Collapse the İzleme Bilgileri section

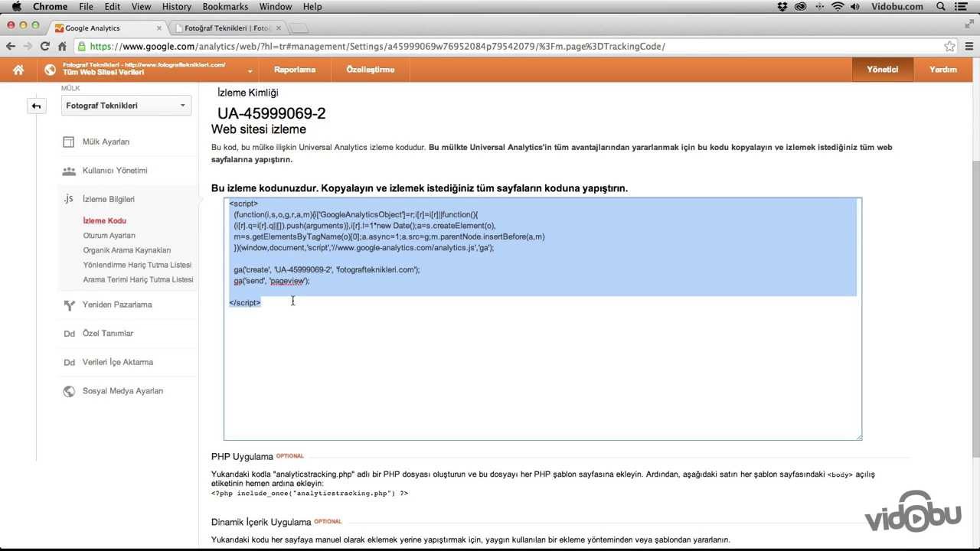coord(109,199)
